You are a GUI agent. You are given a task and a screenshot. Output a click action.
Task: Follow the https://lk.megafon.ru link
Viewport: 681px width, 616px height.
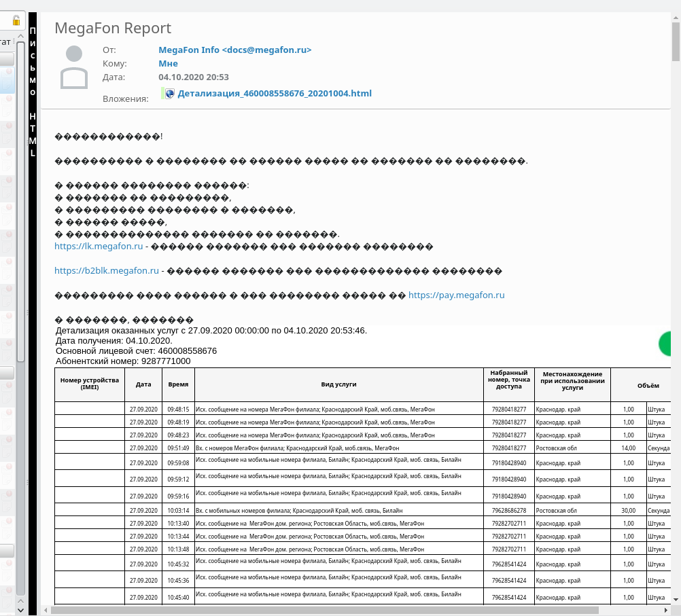pos(99,246)
